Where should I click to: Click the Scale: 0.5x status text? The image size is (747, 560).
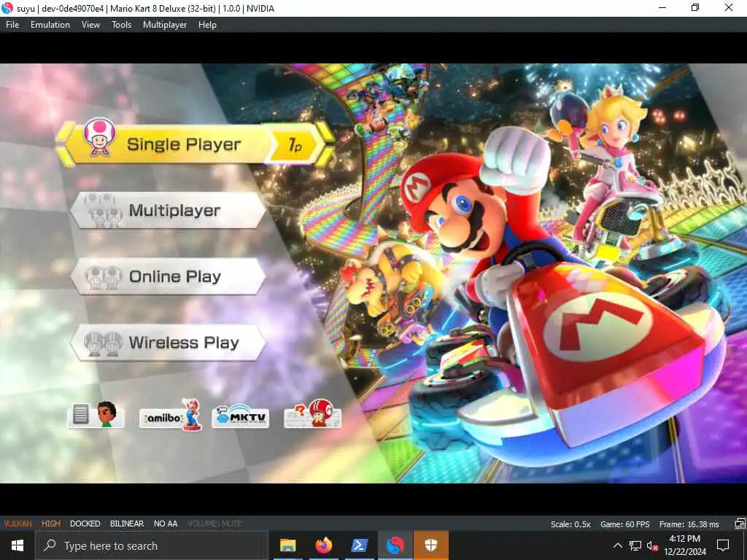click(570, 524)
